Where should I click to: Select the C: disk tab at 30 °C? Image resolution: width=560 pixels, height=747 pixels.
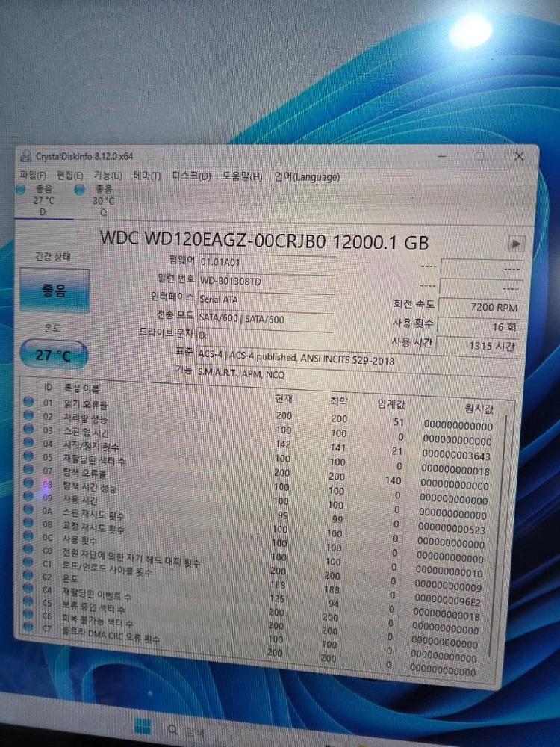(103, 201)
